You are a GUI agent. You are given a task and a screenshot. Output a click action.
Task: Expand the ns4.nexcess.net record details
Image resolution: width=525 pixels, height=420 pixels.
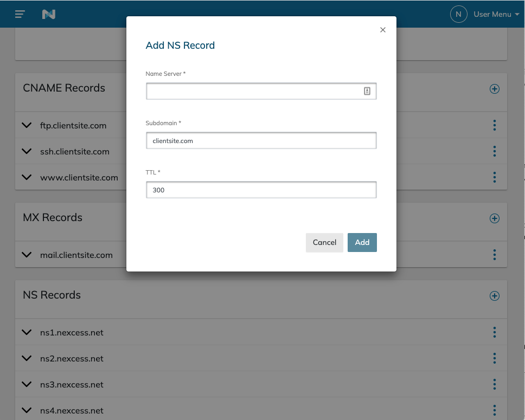[27, 410]
